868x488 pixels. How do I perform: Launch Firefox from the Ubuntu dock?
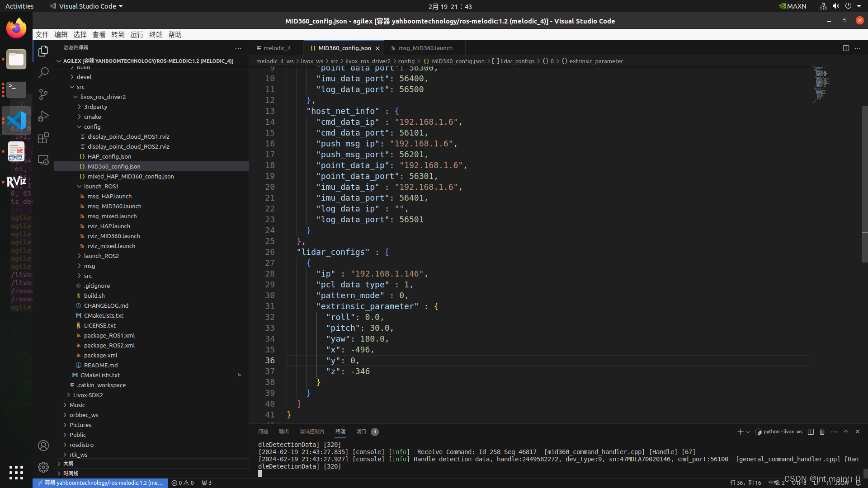click(x=16, y=28)
